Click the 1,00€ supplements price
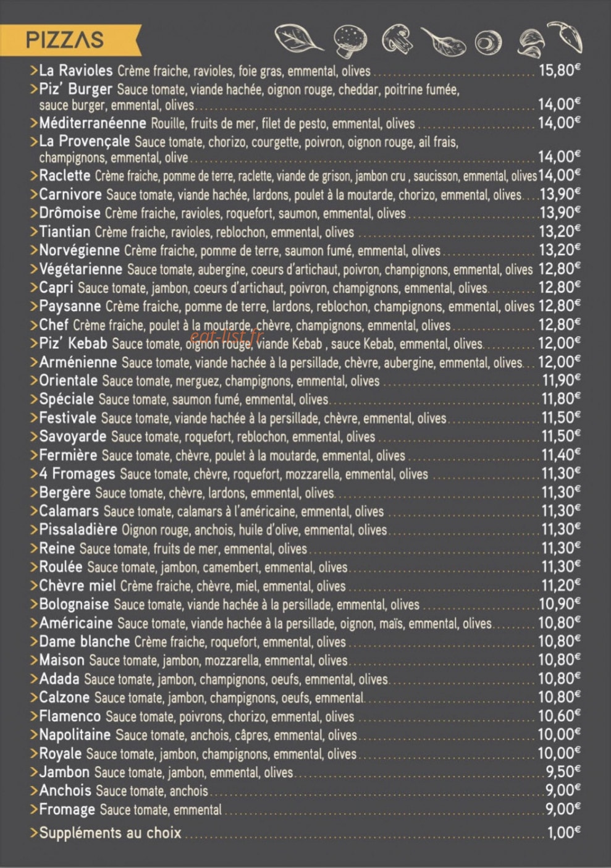Viewport: 611px width, 868px height. 564,832
